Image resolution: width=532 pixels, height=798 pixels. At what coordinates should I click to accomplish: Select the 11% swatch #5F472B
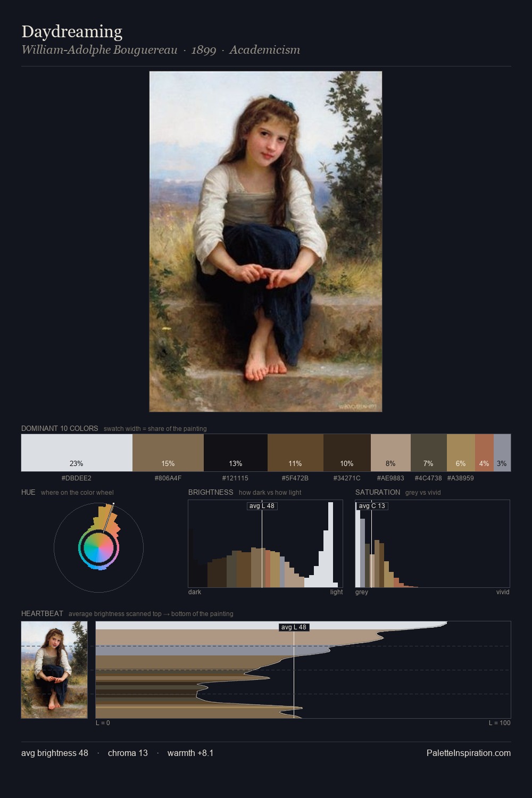coord(295,453)
